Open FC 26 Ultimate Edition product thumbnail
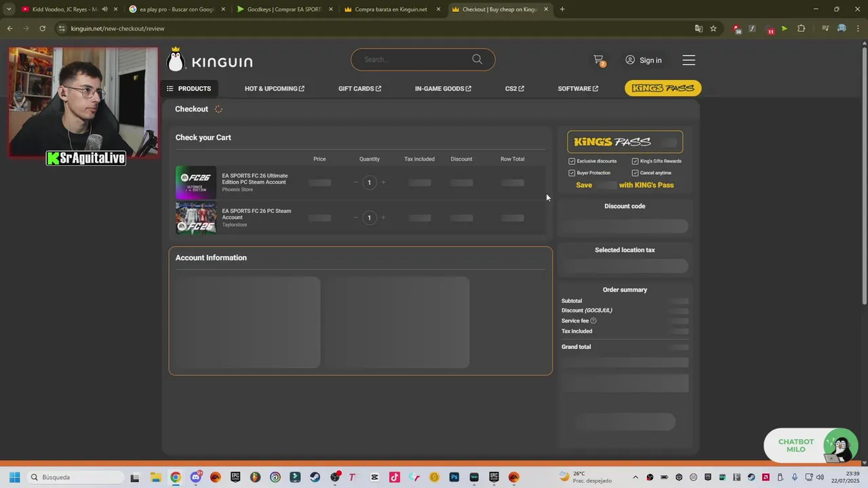Viewport: 868px width, 488px height. 196,182
